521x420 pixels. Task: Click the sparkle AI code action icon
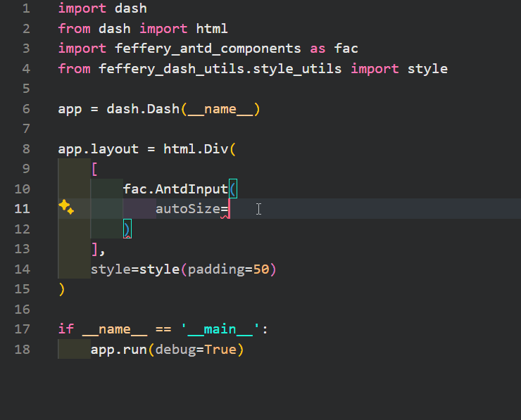pyautogui.click(x=66, y=208)
